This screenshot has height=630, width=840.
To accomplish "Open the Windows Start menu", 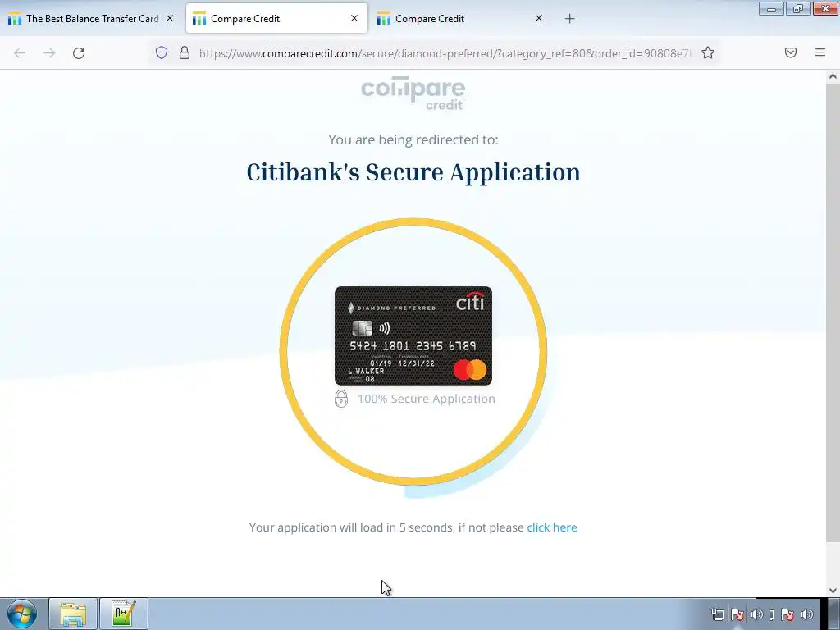I will pyautogui.click(x=22, y=614).
